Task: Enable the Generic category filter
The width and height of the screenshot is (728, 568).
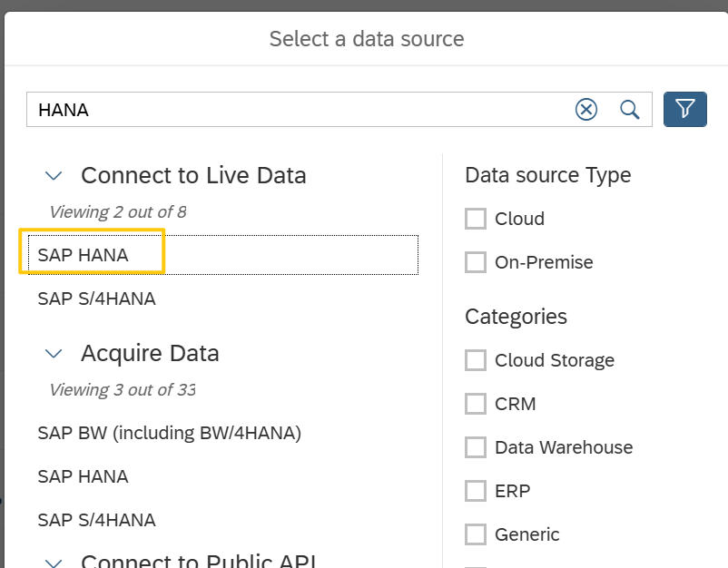Action: (x=476, y=534)
